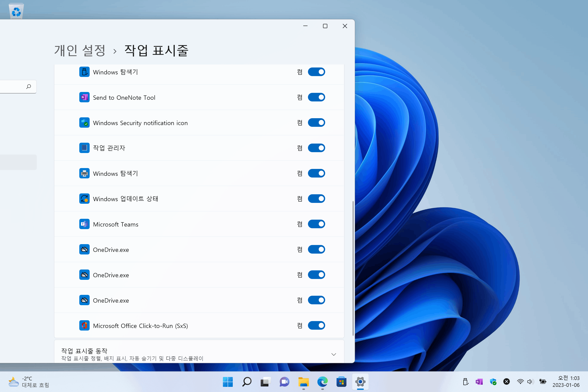The height and width of the screenshot is (392, 588).
Task: Open Microsoft Store from the taskbar
Action: [341, 382]
